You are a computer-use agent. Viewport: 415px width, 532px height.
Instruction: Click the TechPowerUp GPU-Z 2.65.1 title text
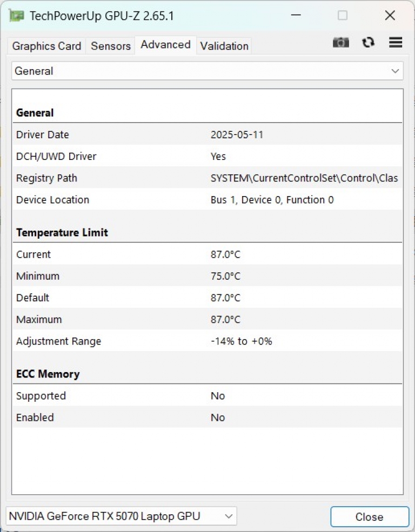(x=102, y=16)
